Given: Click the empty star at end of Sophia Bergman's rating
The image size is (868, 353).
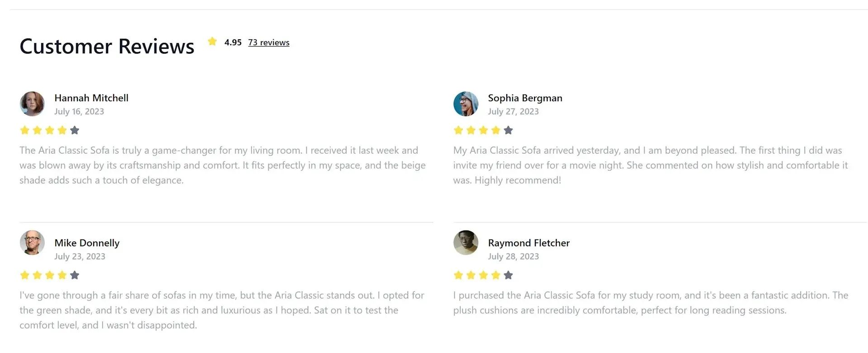Looking at the screenshot, I should (x=508, y=130).
